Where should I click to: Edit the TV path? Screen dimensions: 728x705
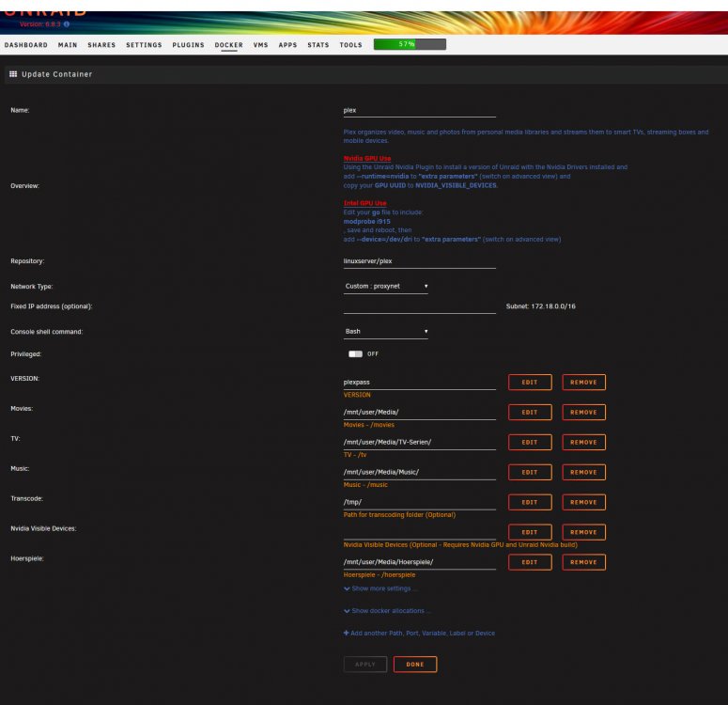tap(530, 442)
